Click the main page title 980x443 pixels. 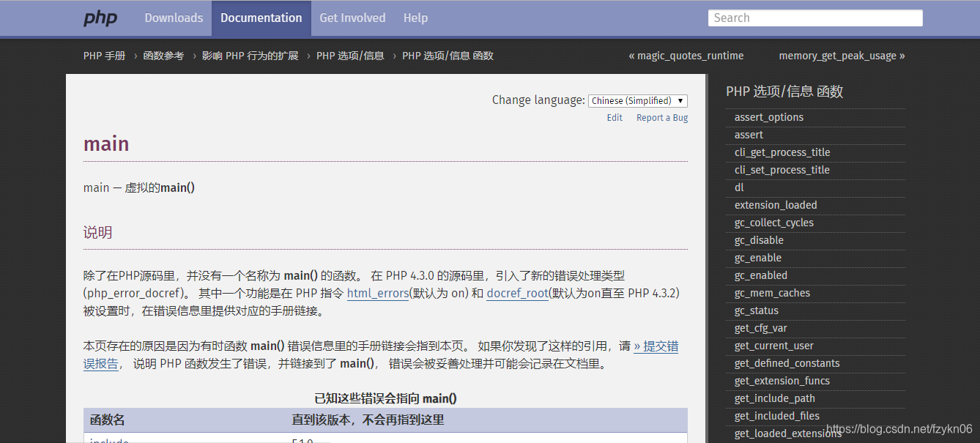106,144
